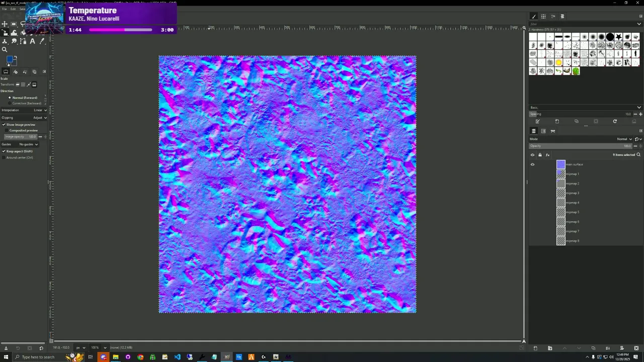Adjust the Image opacity slider
Viewport: 644px width, 362px height.
tap(21, 137)
